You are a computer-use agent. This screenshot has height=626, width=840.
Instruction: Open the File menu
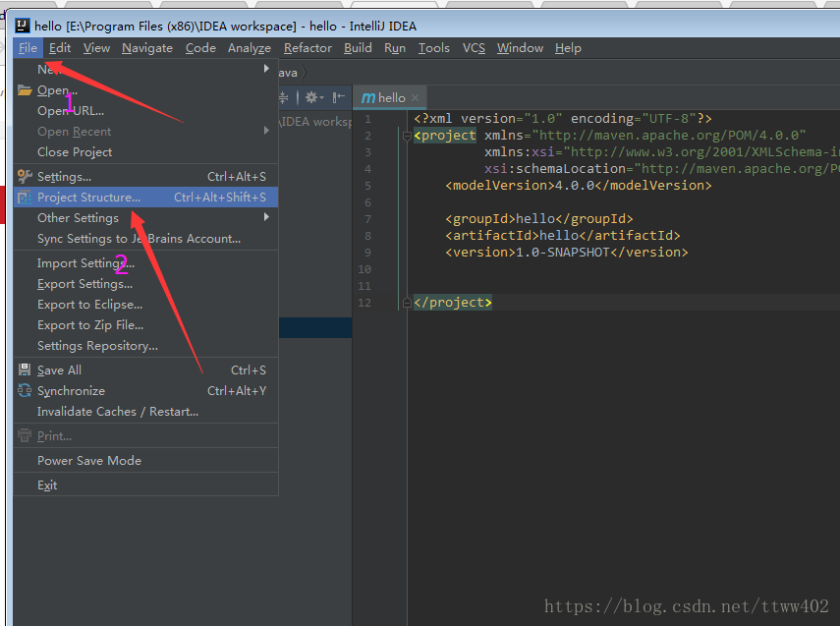pos(28,48)
